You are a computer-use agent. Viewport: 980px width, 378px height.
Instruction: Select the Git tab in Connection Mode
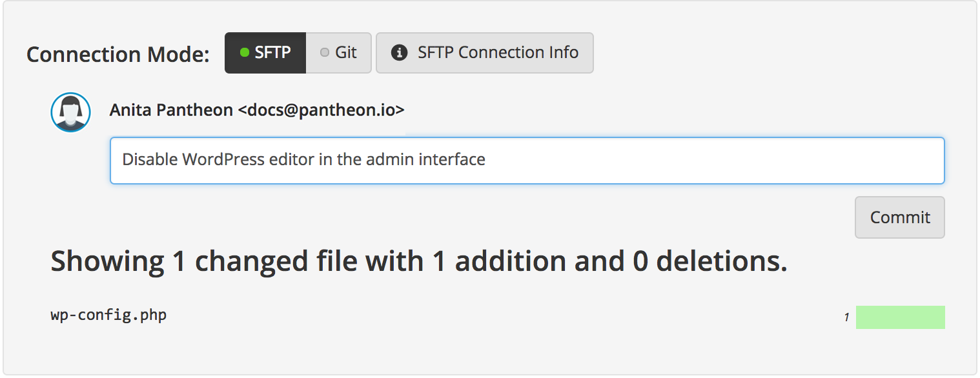[x=339, y=52]
